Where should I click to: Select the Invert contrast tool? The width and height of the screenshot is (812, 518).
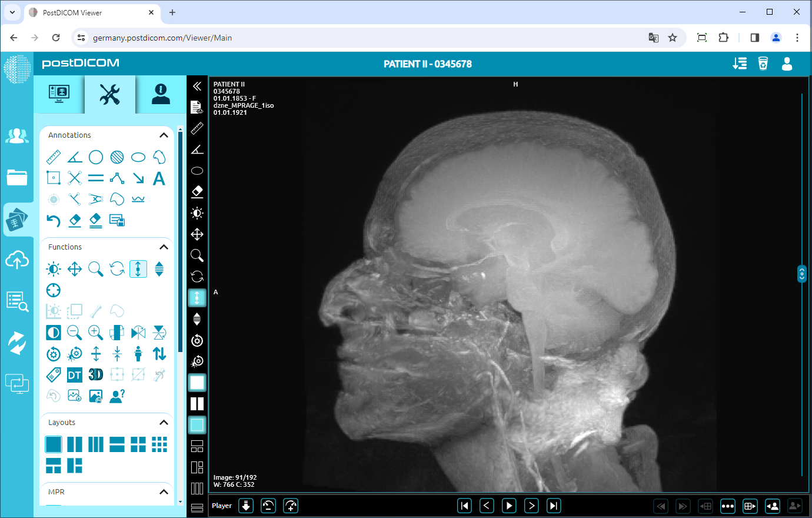click(53, 333)
